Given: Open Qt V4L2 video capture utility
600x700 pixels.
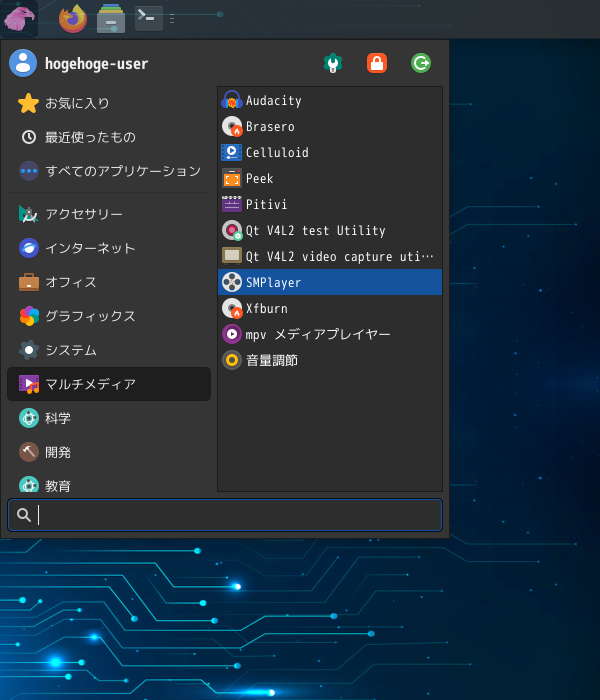Looking at the screenshot, I should point(330,256).
